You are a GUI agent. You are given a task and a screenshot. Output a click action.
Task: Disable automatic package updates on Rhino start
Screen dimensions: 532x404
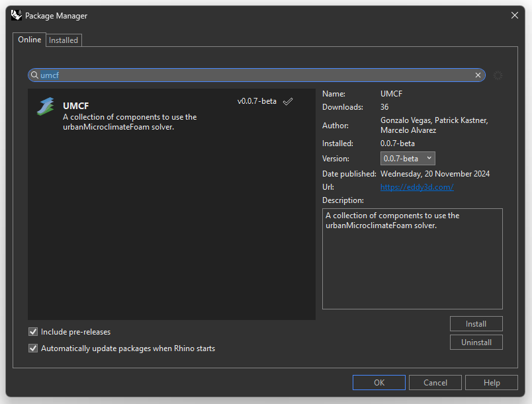point(33,348)
